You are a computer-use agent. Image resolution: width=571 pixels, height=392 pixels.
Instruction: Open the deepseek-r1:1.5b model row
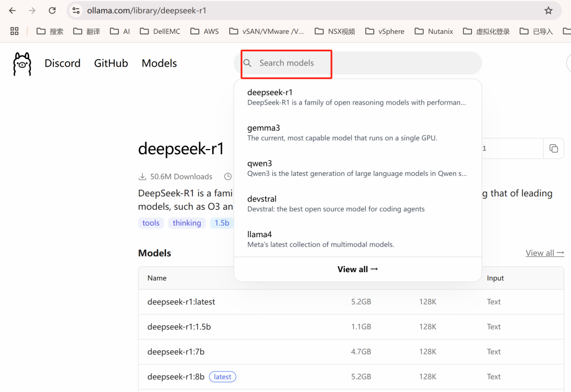point(351,327)
